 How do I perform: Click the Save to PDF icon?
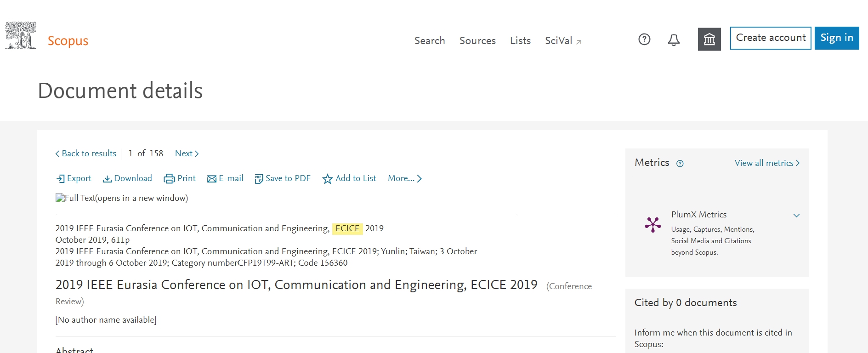(259, 179)
